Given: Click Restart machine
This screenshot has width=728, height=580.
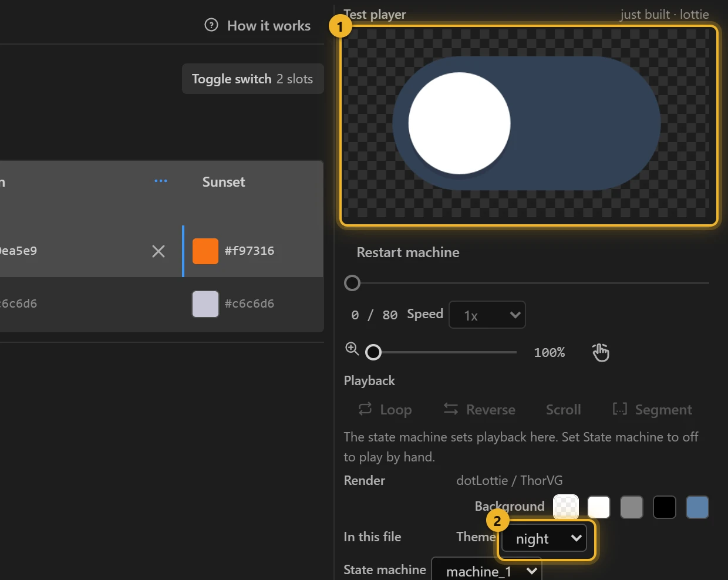Looking at the screenshot, I should [408, 252].
